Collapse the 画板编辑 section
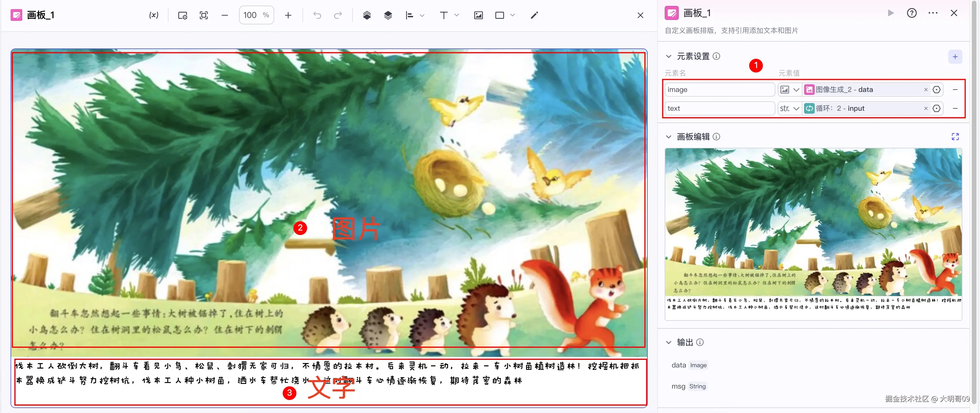 pos(669,137)
